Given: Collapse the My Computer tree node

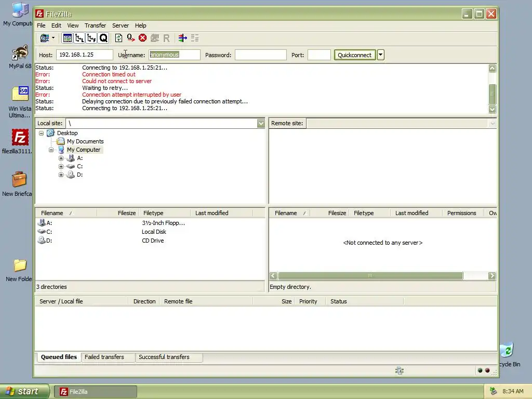Looking at the screenshot, I should coord(51,150).
